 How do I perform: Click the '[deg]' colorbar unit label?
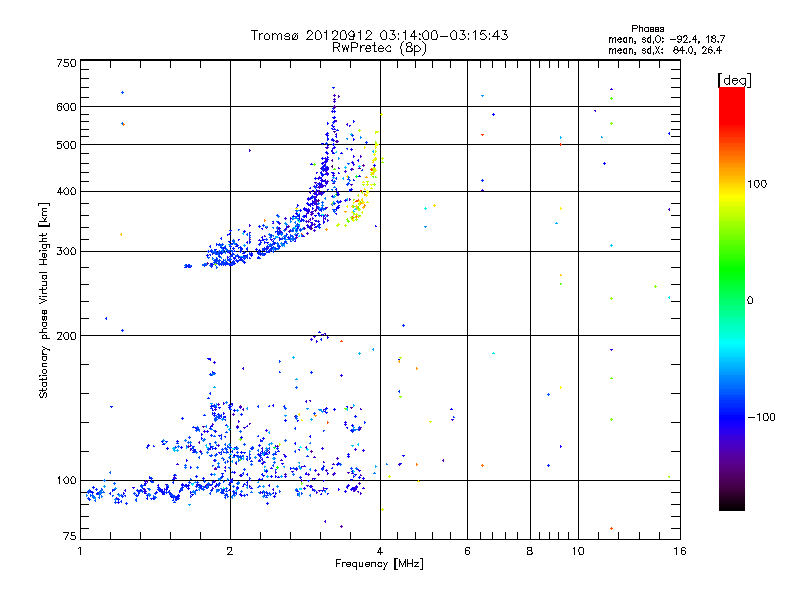[x=734, y=80]
